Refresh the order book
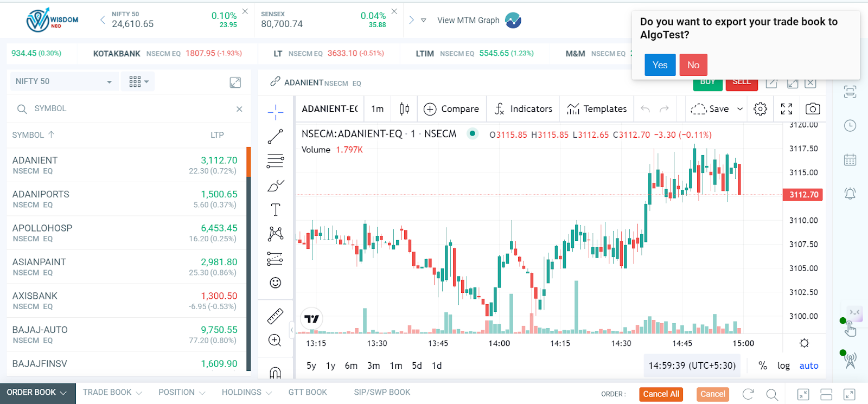Viewport: 868px width, 404px height. 748,394
